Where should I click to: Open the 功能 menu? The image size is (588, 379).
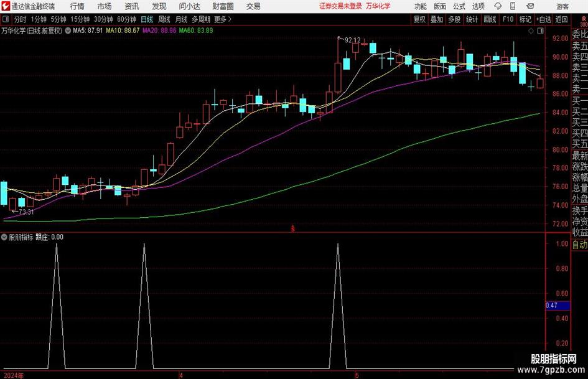coord(421,6)
